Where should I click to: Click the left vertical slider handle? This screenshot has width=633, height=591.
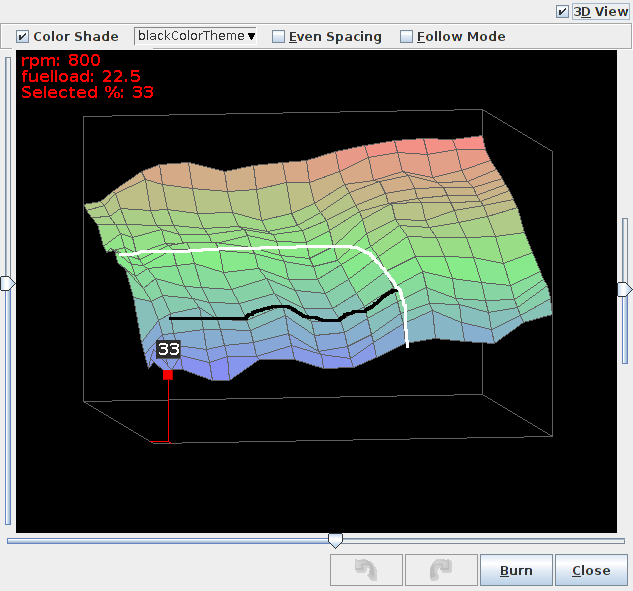[x=8, y=284]
